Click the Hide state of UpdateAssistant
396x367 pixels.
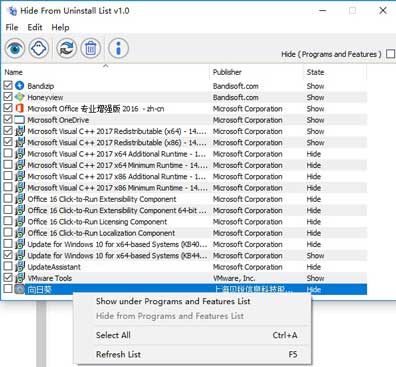[314, 267]
